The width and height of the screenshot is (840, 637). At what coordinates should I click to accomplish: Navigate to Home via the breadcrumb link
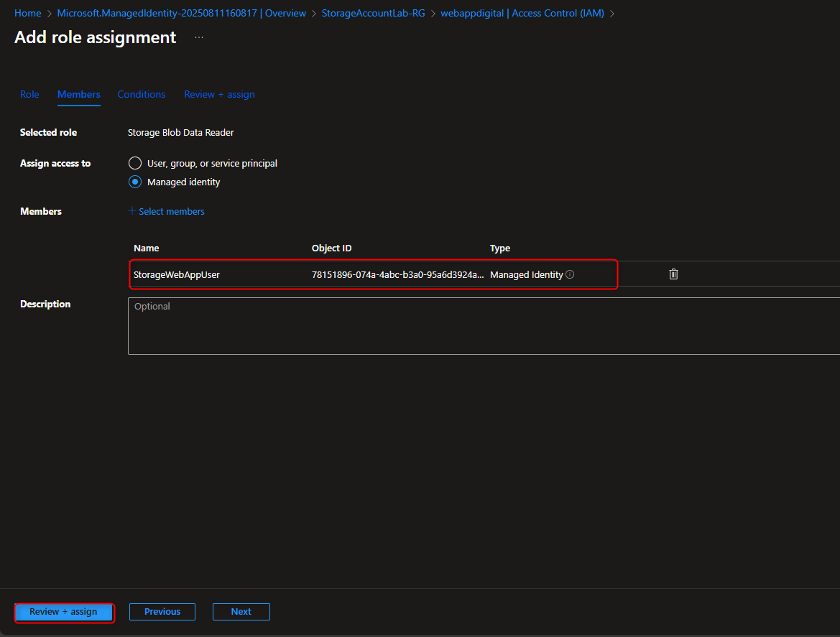tap(27, 13)
